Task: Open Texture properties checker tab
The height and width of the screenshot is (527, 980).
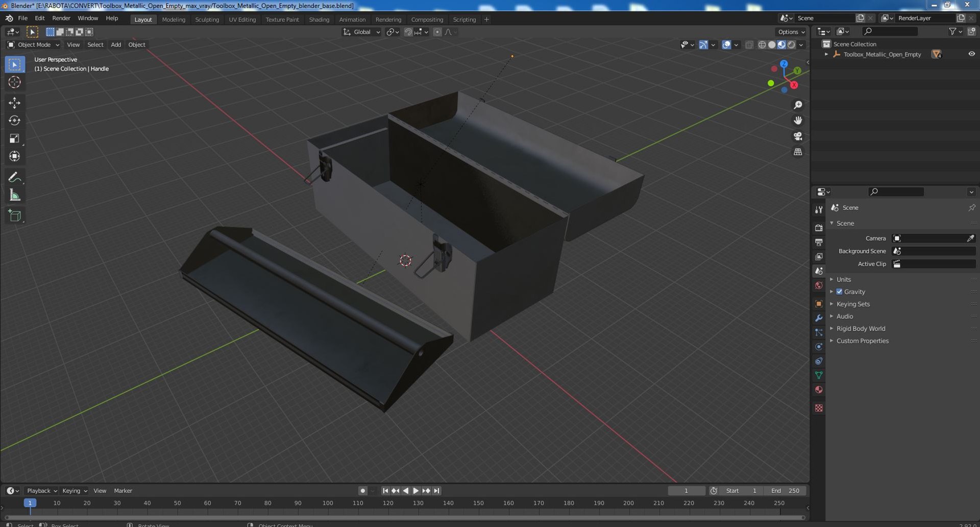Action: [x=819, y=408]
